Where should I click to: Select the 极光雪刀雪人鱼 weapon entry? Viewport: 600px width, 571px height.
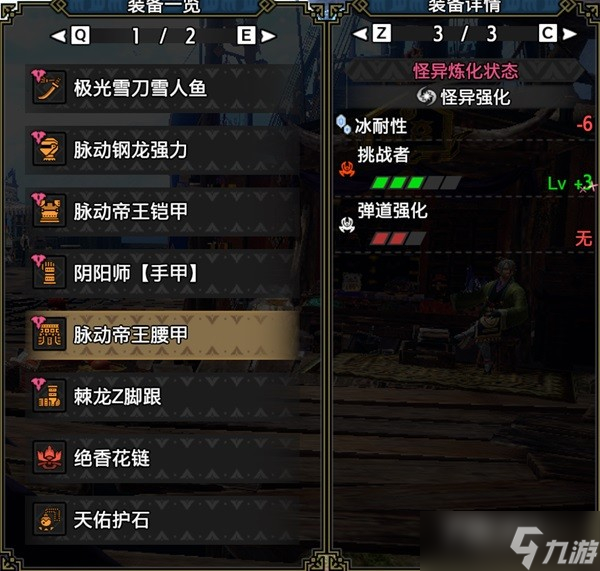[162, 88]
